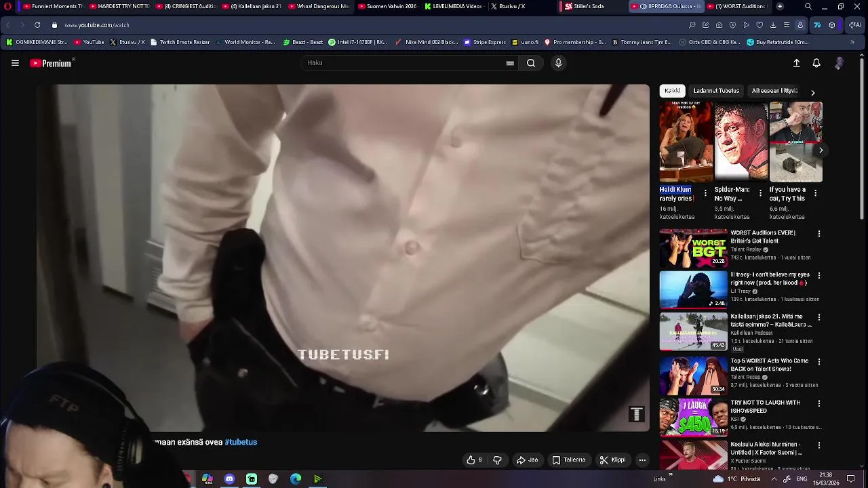The image size is (868, 488).
Task: Reload the page with refresh icon
Action: (37, 25)
